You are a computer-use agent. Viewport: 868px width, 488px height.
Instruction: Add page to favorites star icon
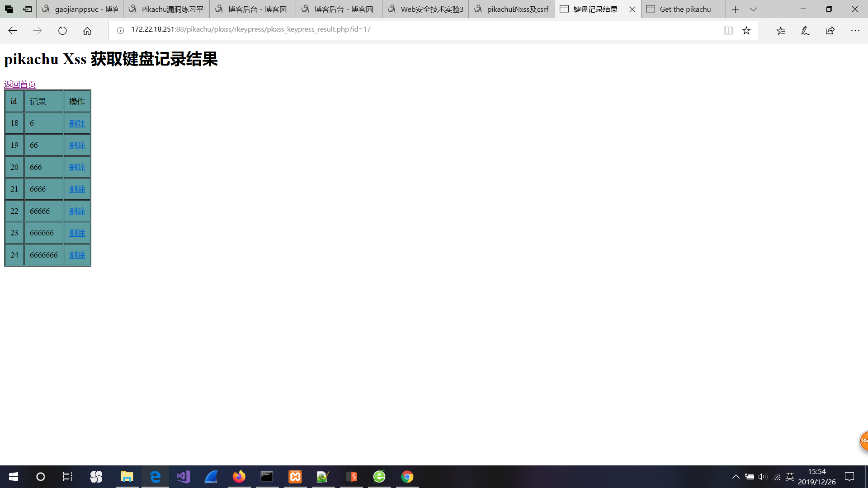pyautogui.click(x=746, y=31)
